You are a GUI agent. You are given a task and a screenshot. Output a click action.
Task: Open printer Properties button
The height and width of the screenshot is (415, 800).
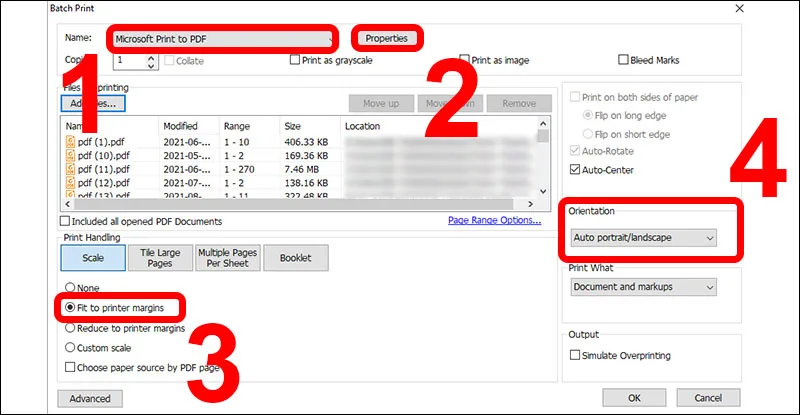click(x=386, y=38)
